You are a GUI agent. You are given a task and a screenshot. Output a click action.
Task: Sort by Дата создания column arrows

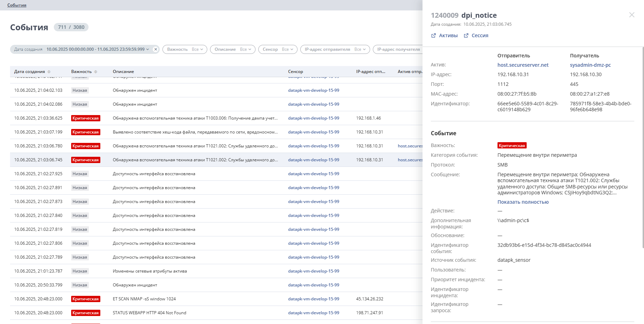click(49, 72)
